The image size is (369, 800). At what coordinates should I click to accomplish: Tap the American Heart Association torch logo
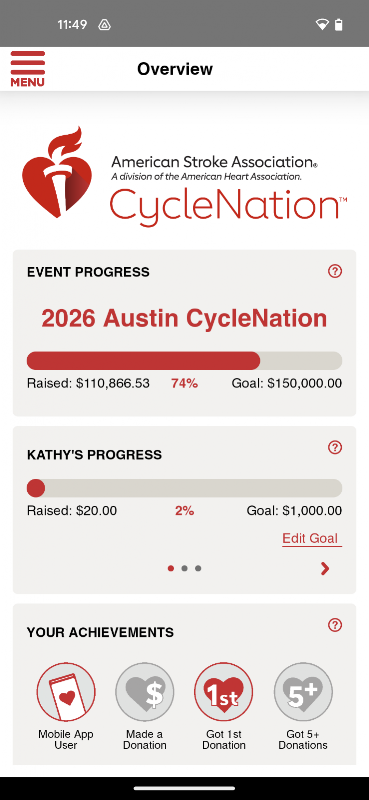57,172
